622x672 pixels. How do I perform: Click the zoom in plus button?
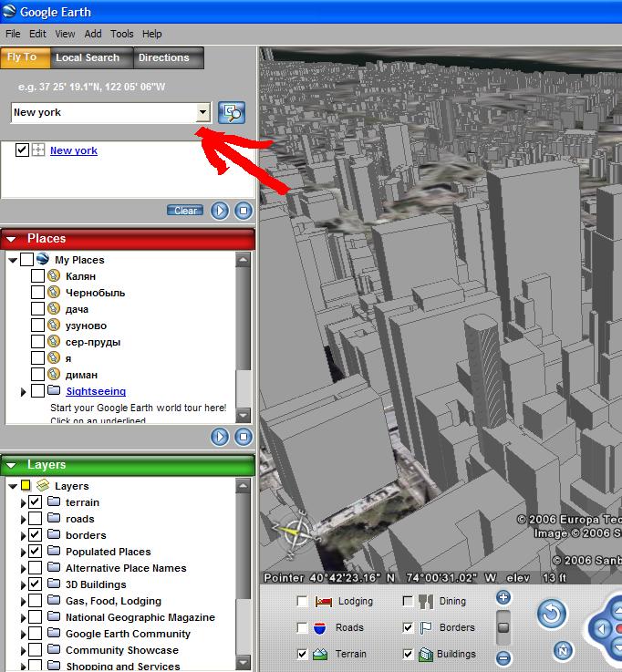503,597
